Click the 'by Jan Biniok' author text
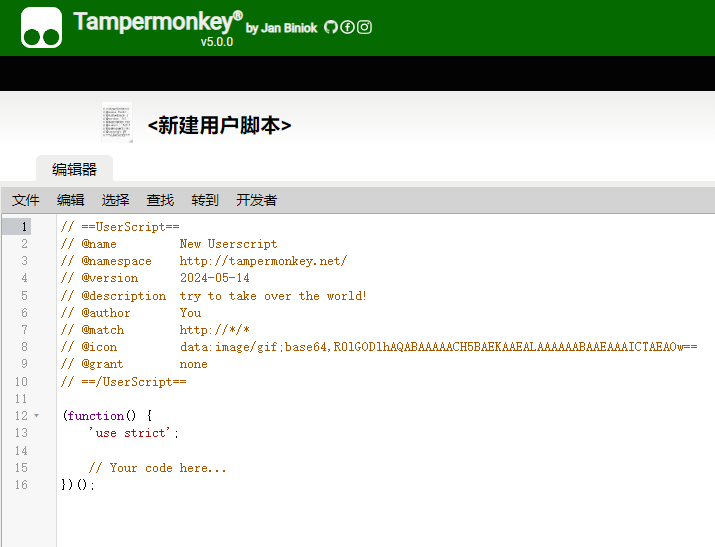Viewport: 715px width, 547px height. coord(281,28)
